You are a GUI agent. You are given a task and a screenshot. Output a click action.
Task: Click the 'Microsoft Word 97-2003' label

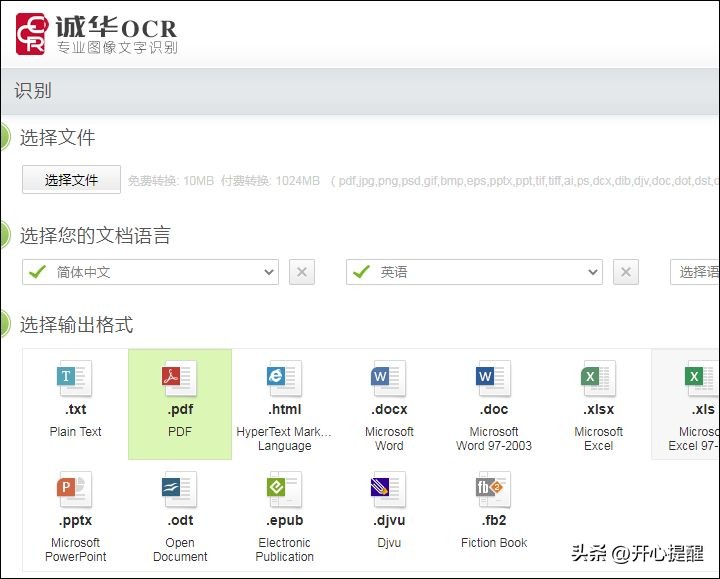pos(494,438)
